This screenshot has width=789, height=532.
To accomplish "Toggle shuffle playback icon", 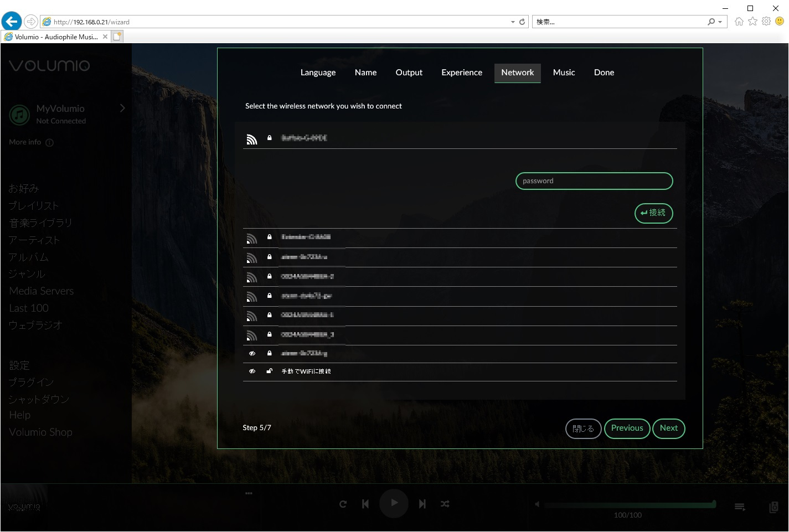I will click(x=445, y=504).
